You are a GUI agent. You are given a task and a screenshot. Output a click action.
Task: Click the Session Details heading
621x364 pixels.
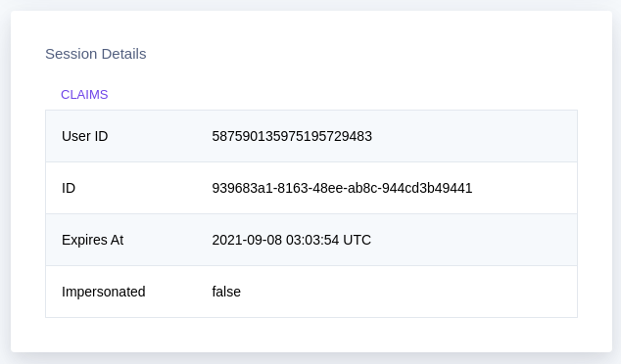point(95,54)
